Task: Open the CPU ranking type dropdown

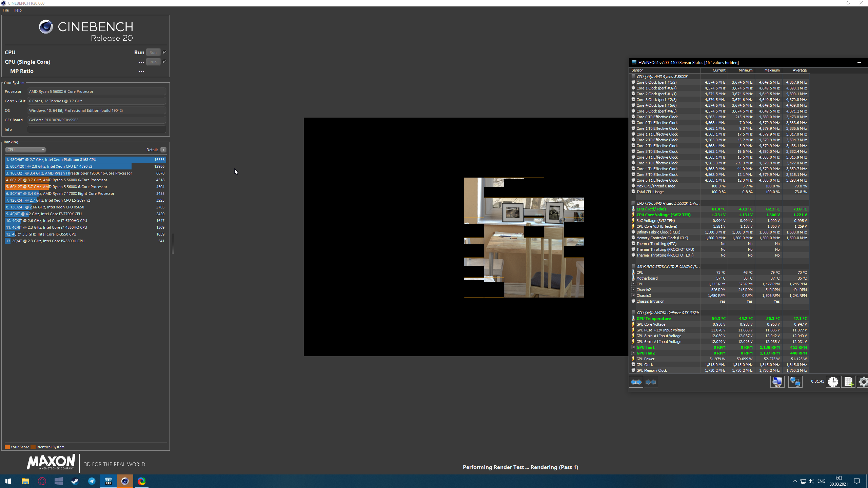Action: coord(25,150)
